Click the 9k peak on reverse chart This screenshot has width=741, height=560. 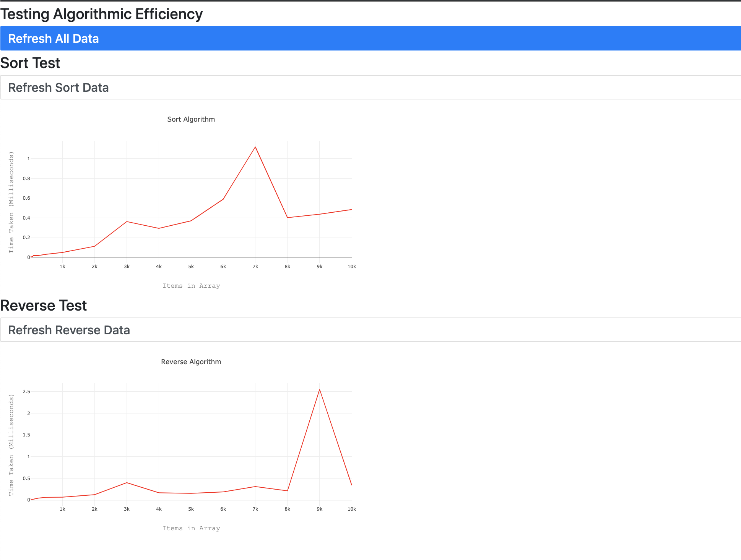[x=319, y=390]
